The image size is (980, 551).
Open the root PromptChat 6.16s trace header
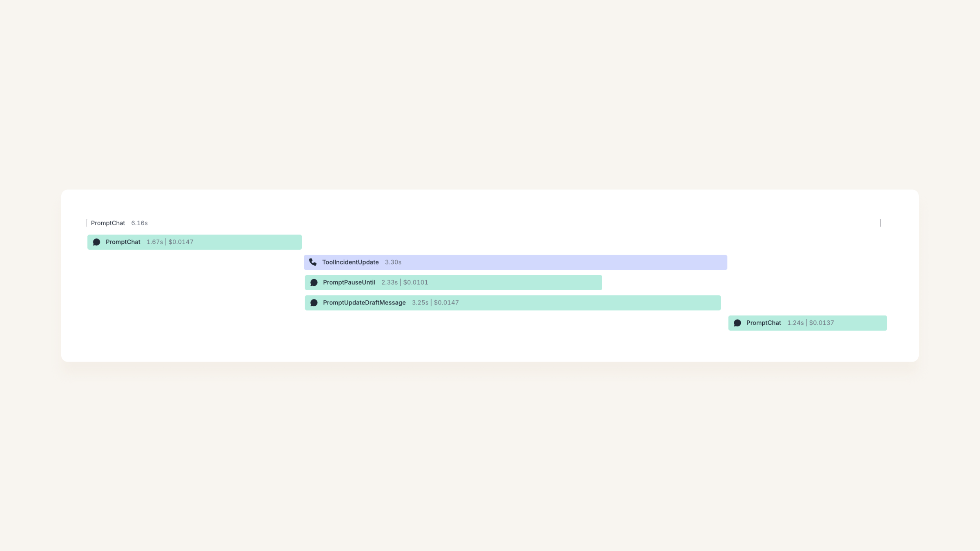(483, 223)
